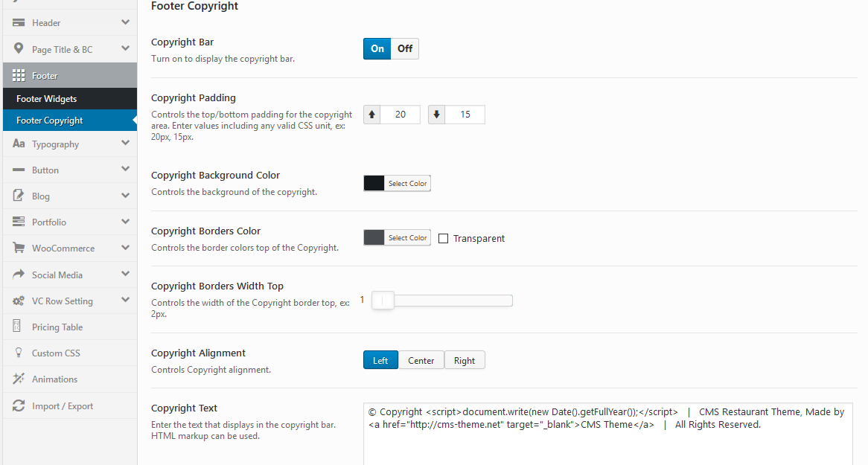Click the Page Title & BC pin icon
This screenshot has width=868, height=465.
(x=19, y=49)
